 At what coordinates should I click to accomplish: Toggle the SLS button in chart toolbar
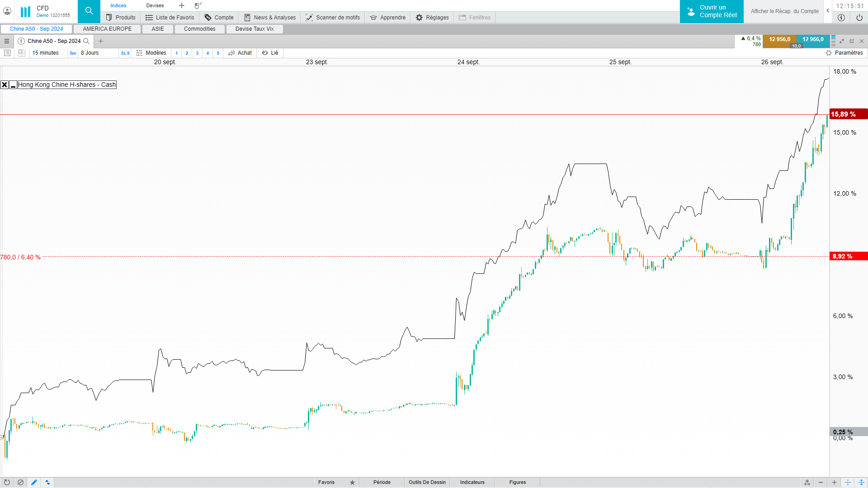point(125,53)
